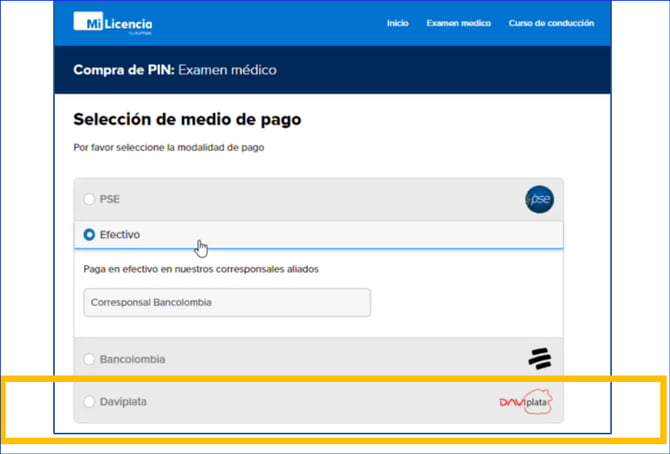Go to the Inicio page
Viewport: 670px width, 454px height.
click(398, 23)
